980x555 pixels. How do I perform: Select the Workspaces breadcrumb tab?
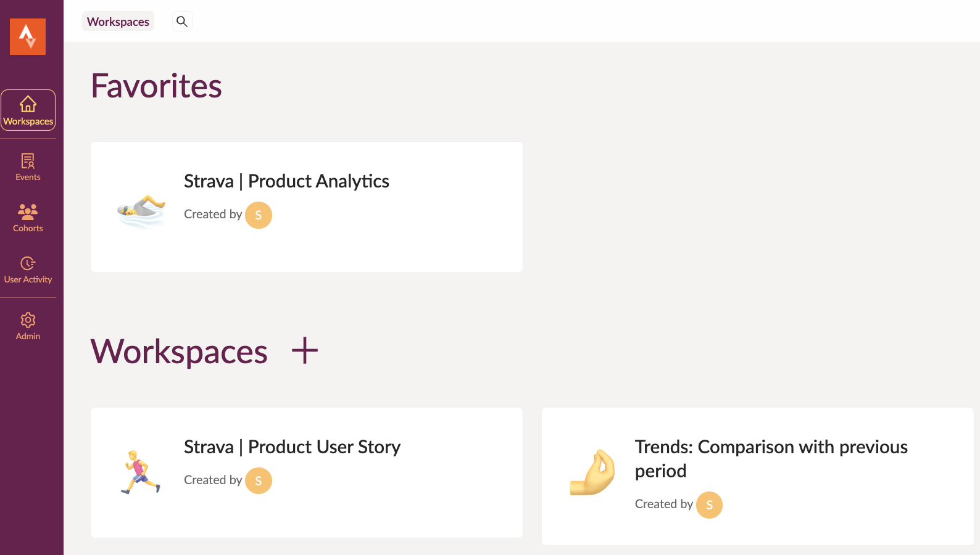[118, 22]
